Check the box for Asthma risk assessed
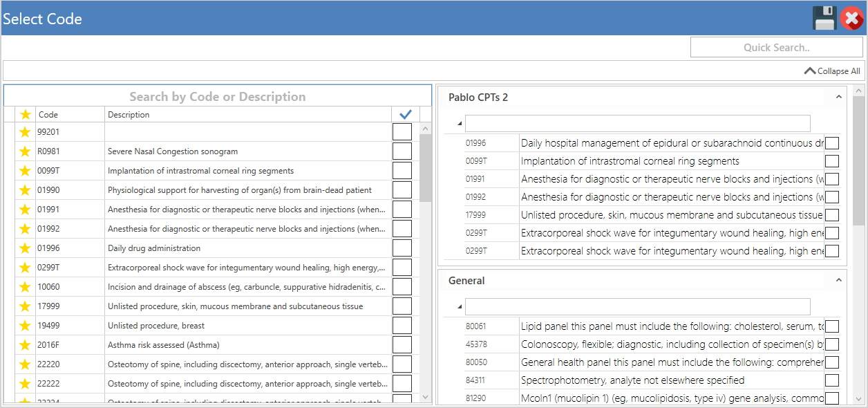 pyautogui.click(x=402, y=345)
